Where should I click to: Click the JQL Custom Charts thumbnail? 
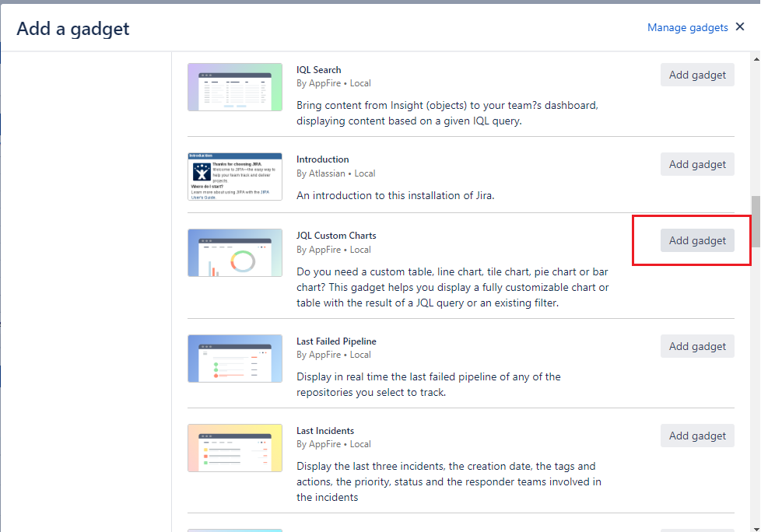click(x=235, y=253)
